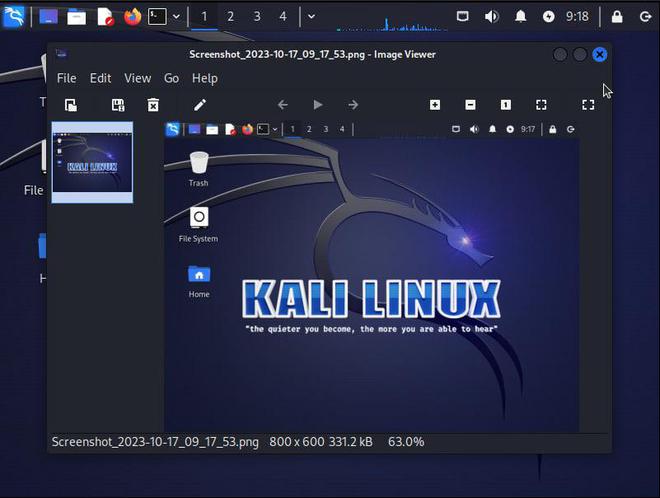Click the 331.2 kB file size text

click(350, 442)
